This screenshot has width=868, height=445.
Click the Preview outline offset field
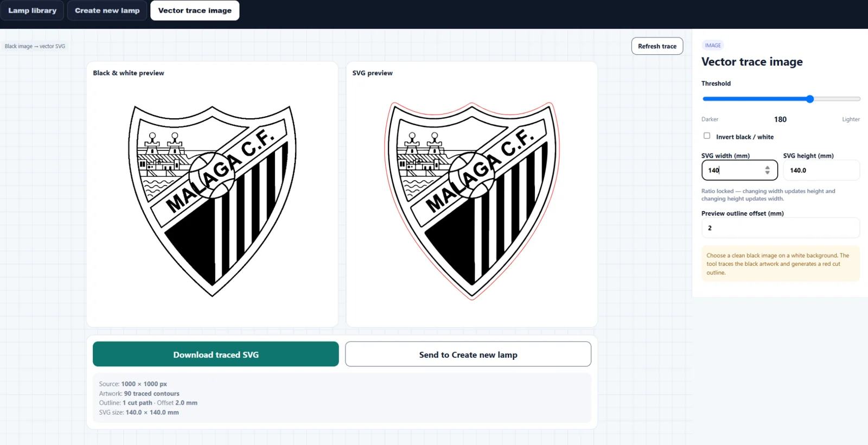coord(780,228)
